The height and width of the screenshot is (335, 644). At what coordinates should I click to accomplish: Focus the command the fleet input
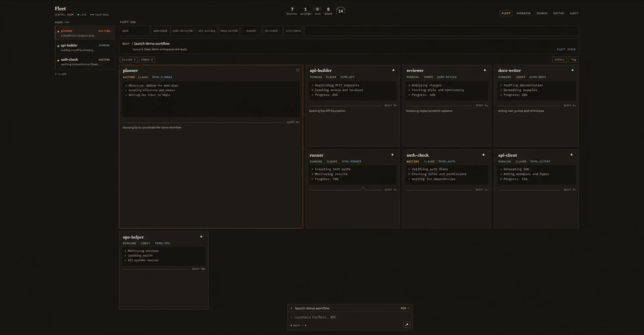(x=350, y=317)
